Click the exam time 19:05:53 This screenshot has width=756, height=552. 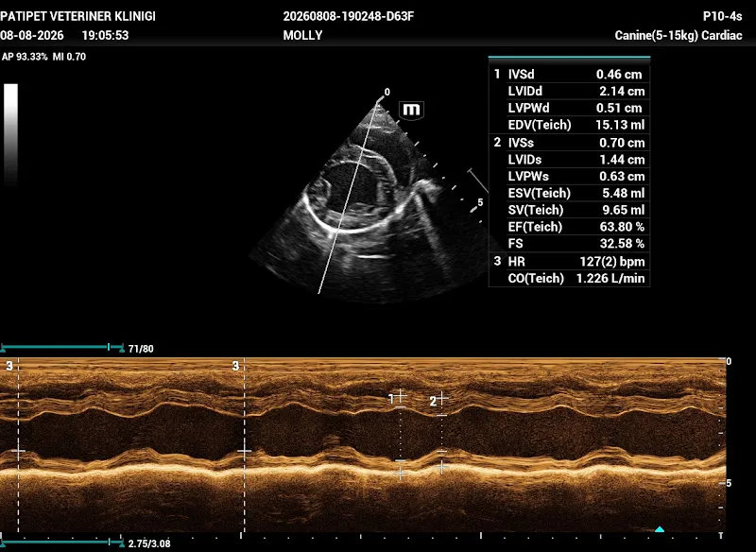(x=105, y=35)
